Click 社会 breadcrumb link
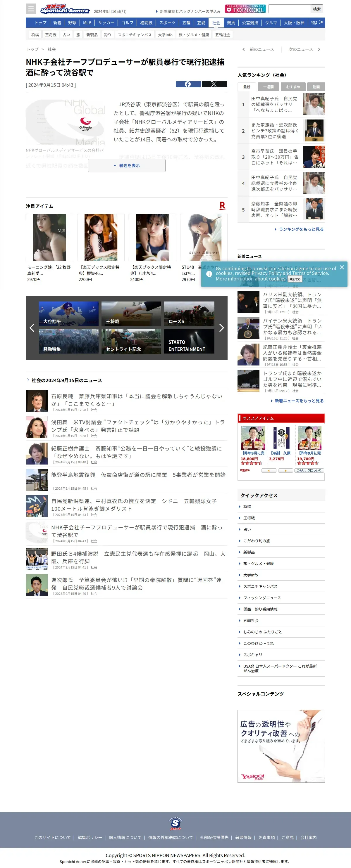 [x=52, y=49]
